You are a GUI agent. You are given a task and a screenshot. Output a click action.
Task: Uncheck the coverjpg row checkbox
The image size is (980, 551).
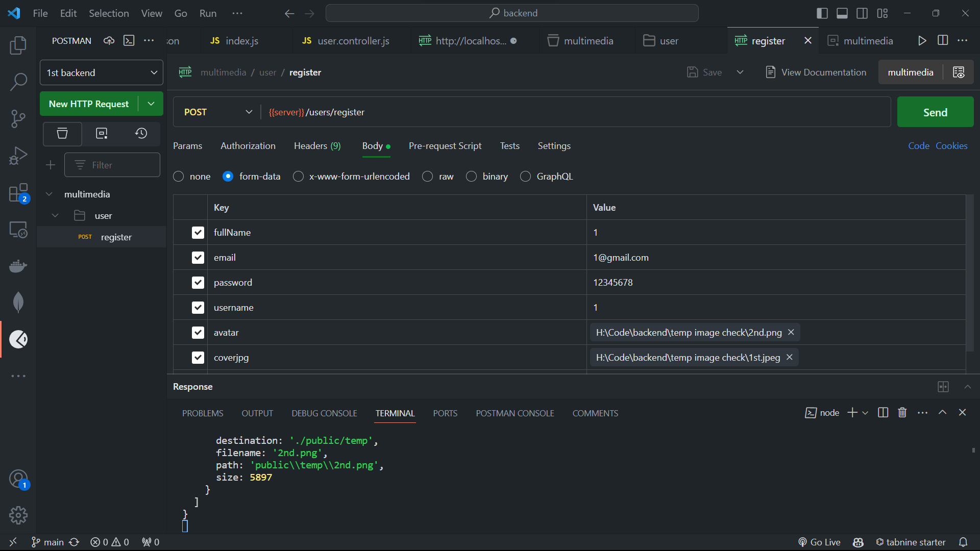198,358
